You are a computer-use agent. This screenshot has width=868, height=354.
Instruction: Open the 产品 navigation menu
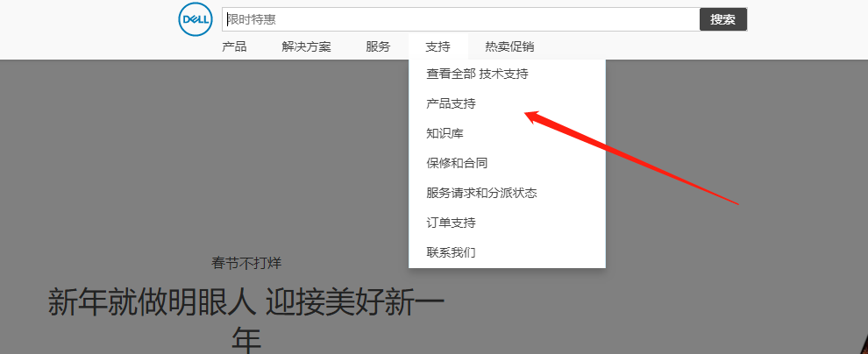234,46
